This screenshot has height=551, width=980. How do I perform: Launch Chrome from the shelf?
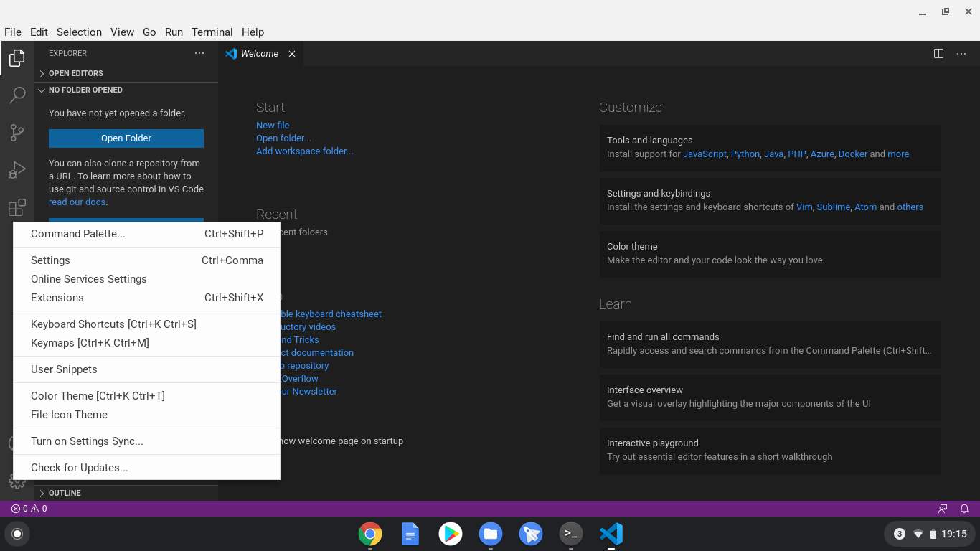(369, 534)
